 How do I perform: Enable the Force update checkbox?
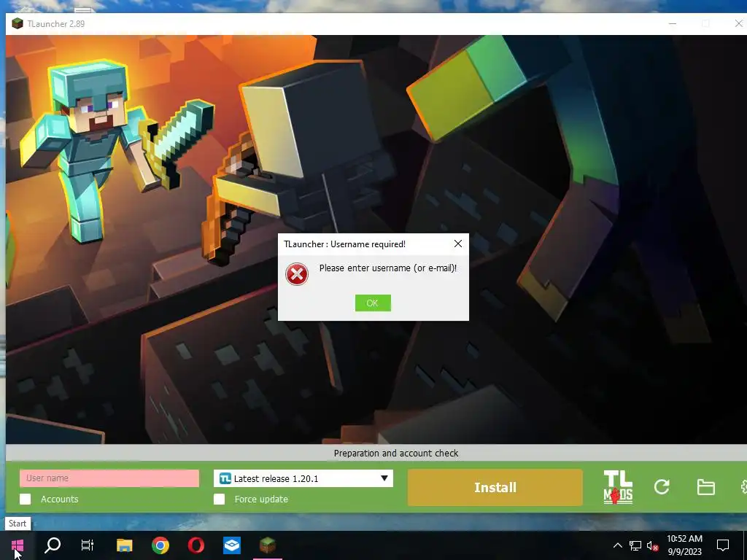[219, 499]
